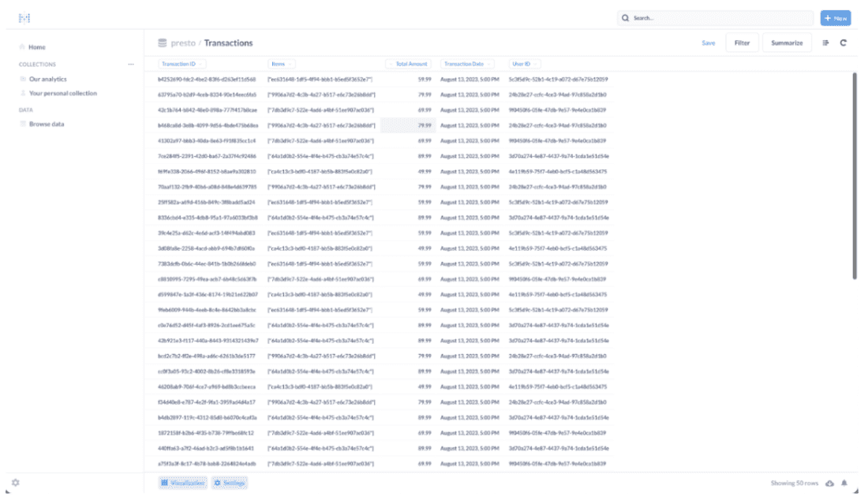Click the Save link
The image size is (868, 497).
point(708,43)
